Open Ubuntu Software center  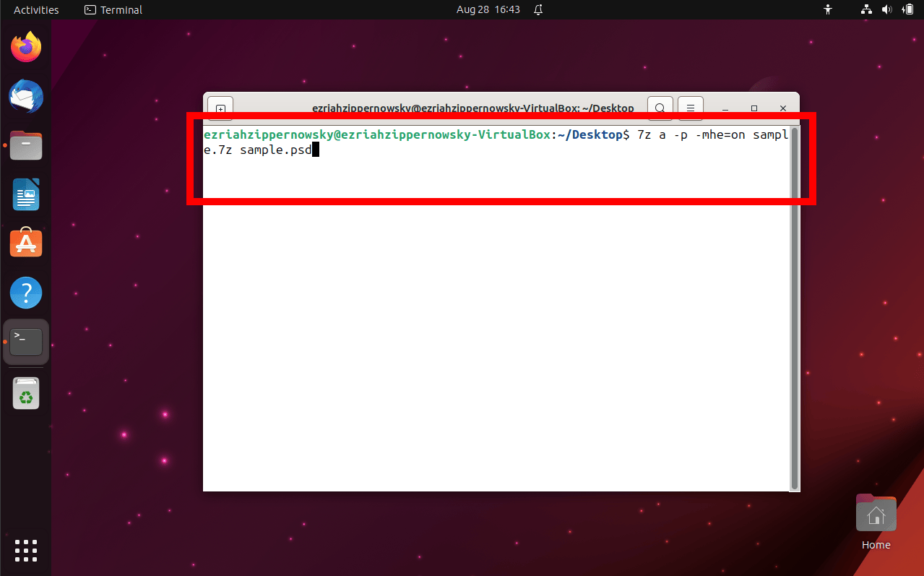[x=26, y=243]
